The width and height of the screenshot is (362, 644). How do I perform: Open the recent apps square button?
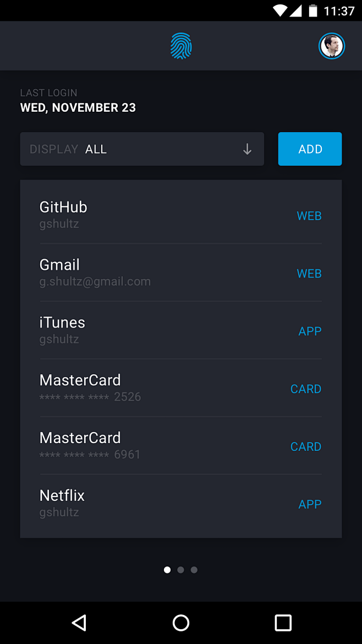(x=283, y=623)
